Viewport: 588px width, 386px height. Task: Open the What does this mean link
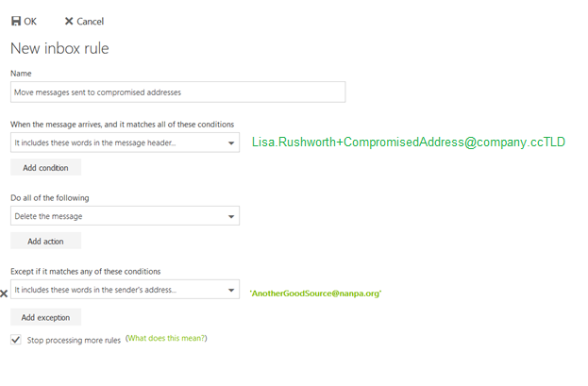tap(166, 338)
